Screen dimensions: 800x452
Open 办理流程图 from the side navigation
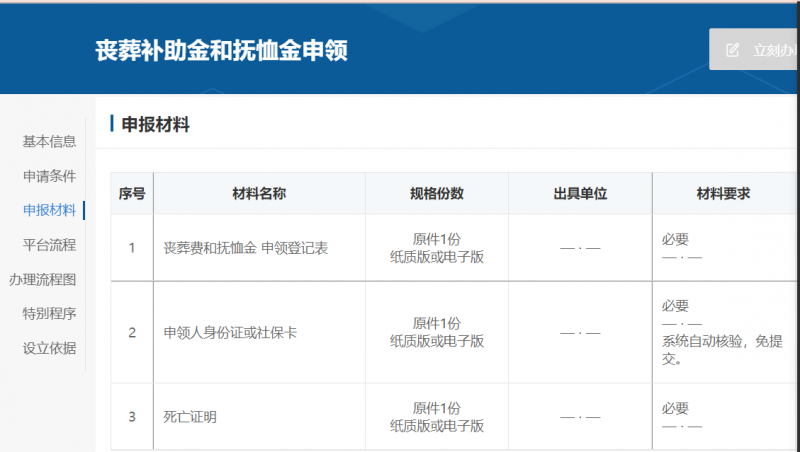42,279
